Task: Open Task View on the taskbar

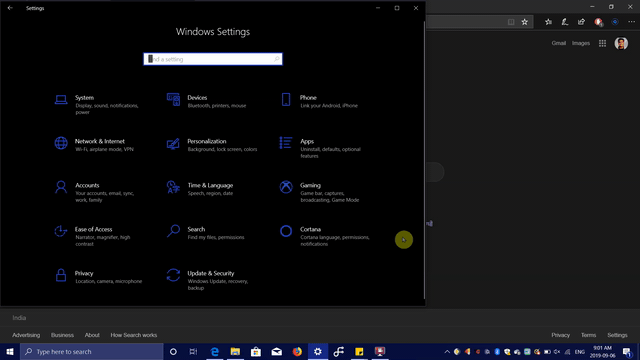Action: (193, 351)
